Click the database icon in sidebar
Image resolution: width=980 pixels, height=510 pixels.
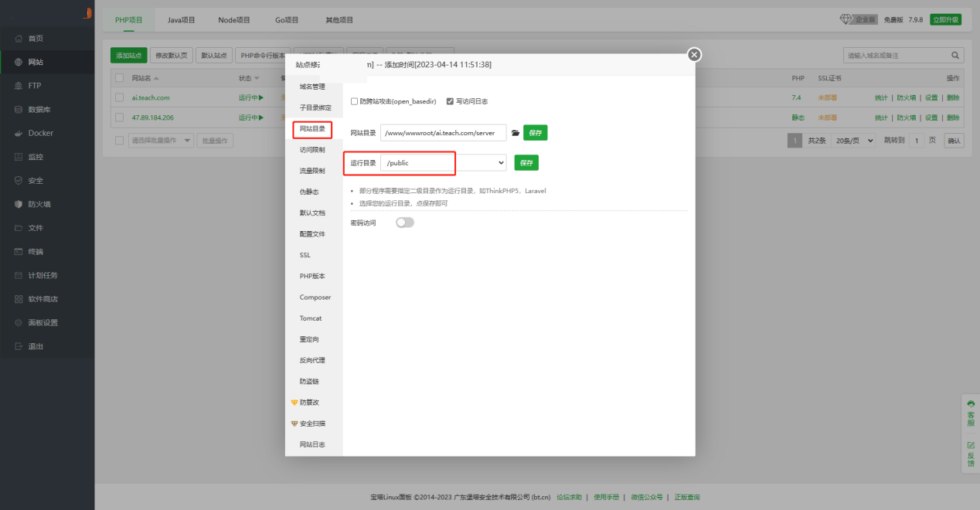coord(19,110)
